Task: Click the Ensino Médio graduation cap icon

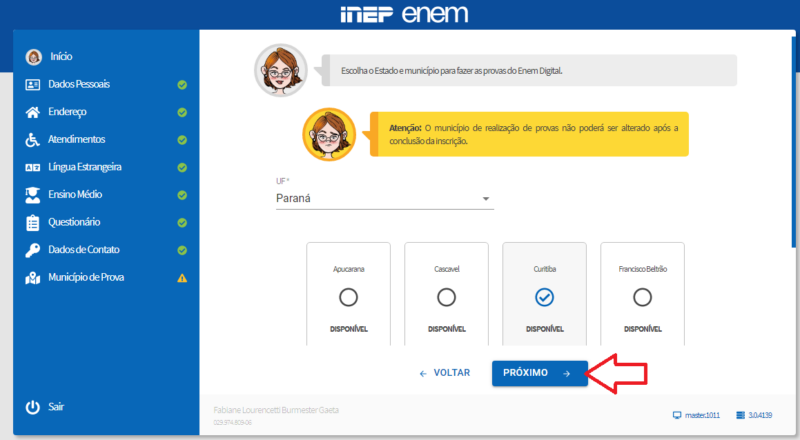Action: tap(33, 195)
